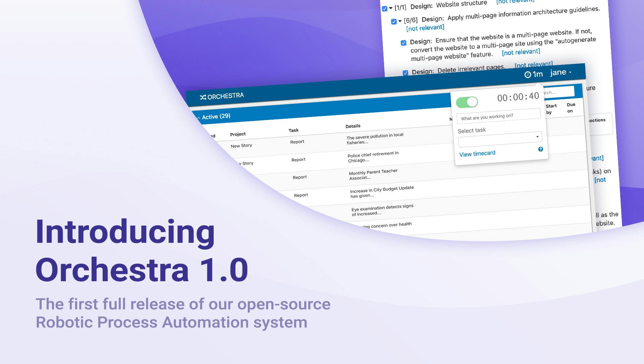Click Report in the severe pollution row
Image resolution: width=644 pixels, height=364 pixels.
coord(297,142)
